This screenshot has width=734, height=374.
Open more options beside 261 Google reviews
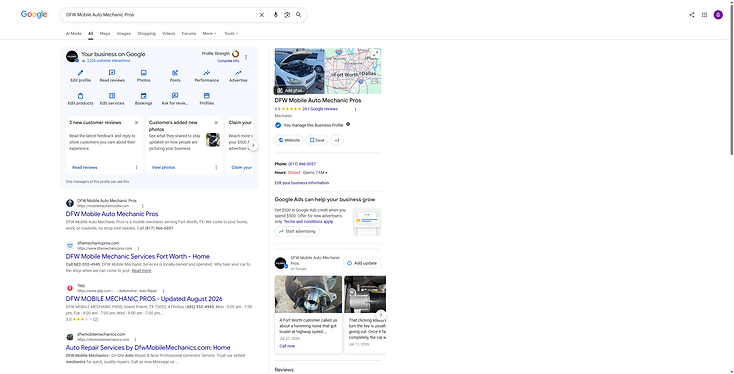pyautogui.click(x=355, y=109)
